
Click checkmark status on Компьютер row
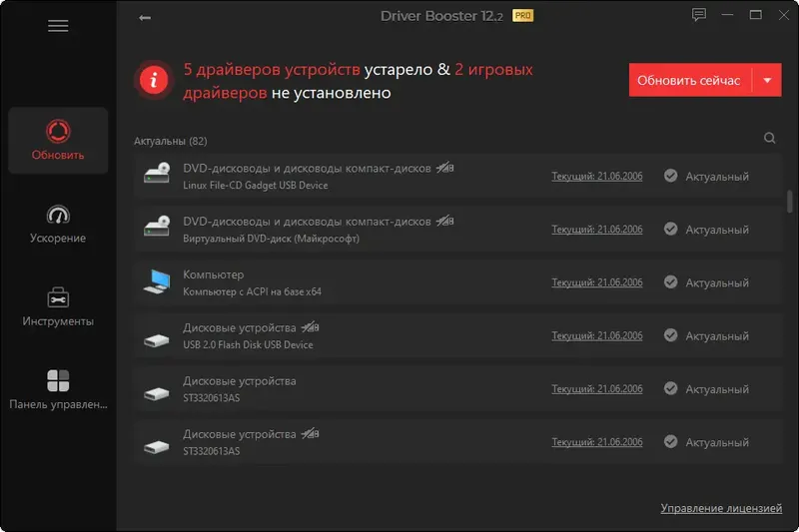tap(670, 282)
